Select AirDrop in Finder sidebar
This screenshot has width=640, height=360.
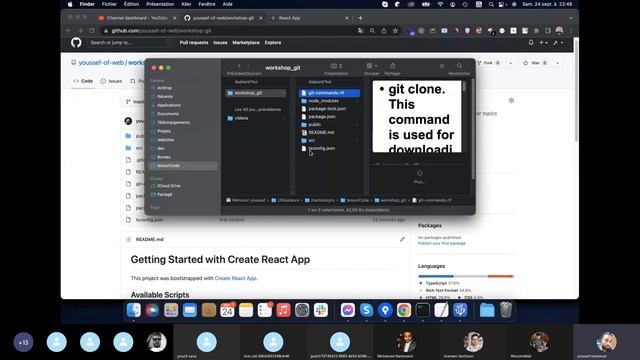[164, 88]
